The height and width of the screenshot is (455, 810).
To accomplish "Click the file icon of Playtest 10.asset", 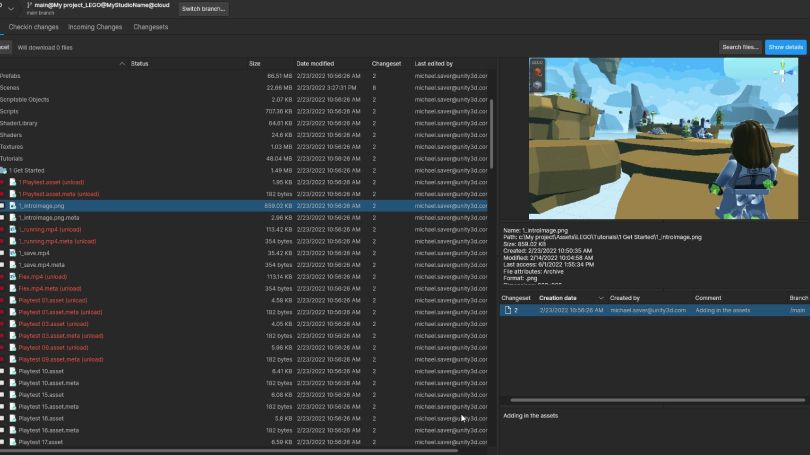I will tap(13, 371).
